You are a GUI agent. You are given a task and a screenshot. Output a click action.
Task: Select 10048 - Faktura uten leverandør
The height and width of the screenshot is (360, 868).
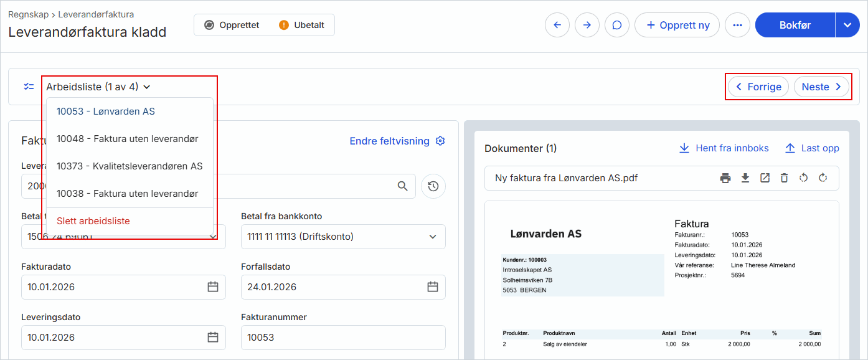tap(130, 139)
